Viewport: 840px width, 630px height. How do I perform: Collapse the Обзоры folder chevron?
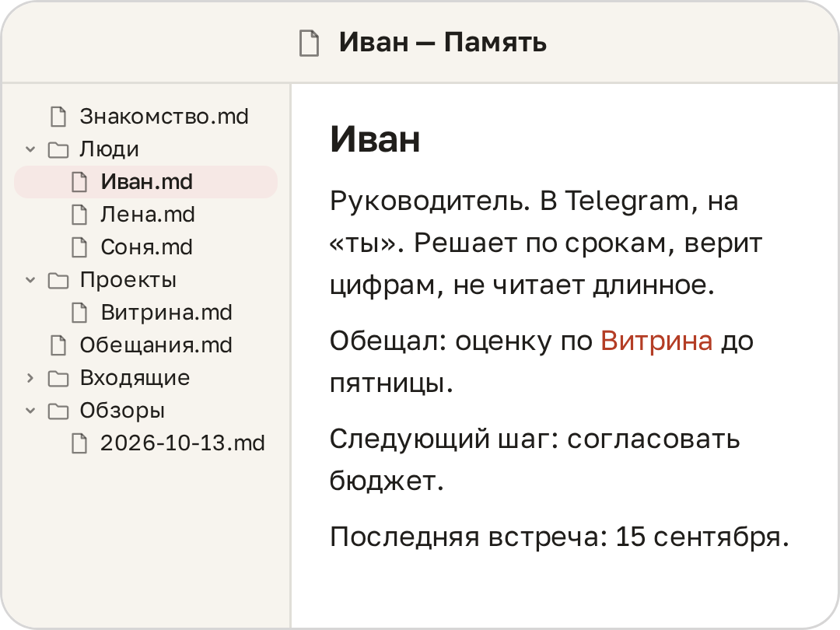point(30,411)
